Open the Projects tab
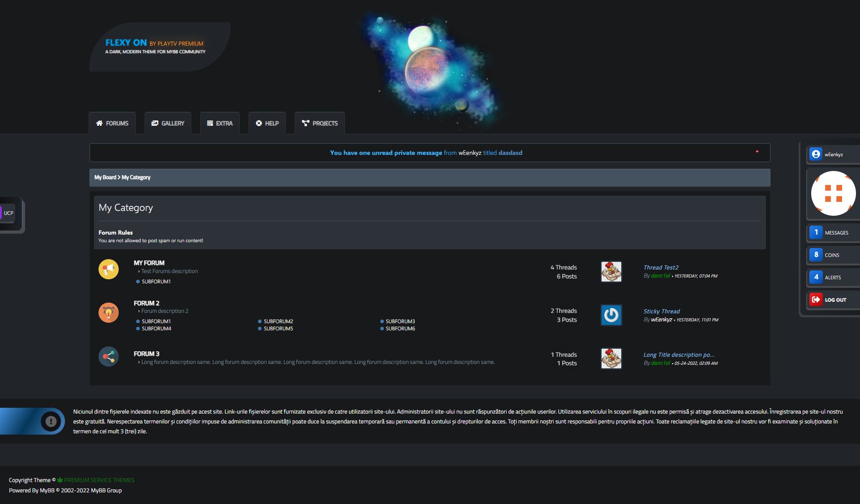Image resolution: width=860 pixels, height=504 pixels. 319,123
